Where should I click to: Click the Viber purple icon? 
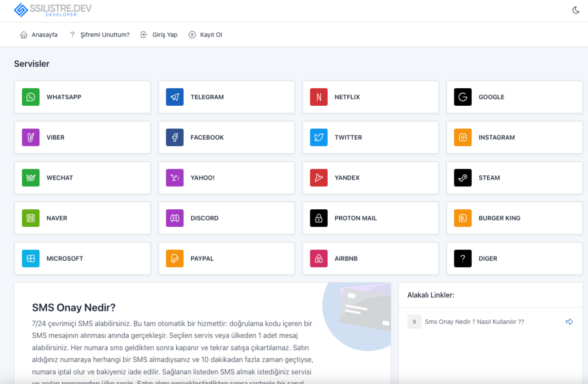coord(31,137)
